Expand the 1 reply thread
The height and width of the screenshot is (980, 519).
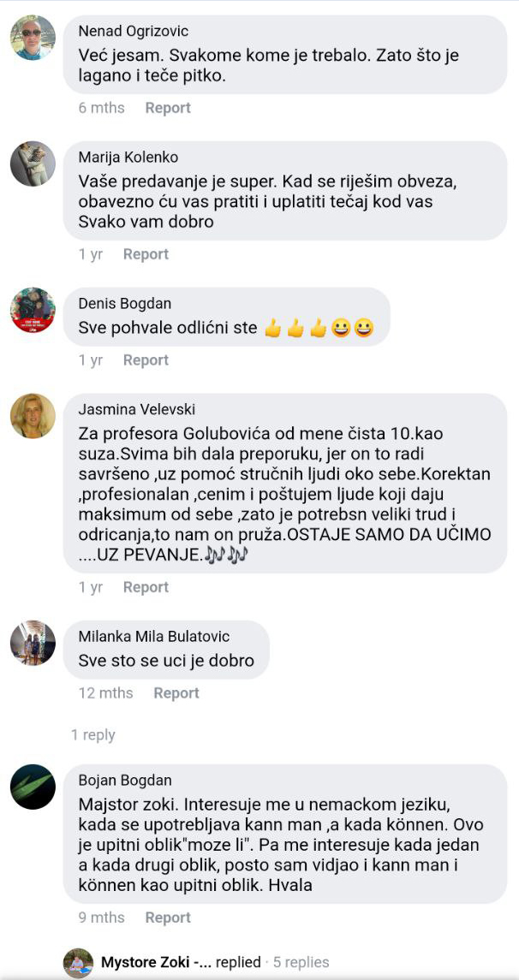pyautogui.click(x=93, y=735)
